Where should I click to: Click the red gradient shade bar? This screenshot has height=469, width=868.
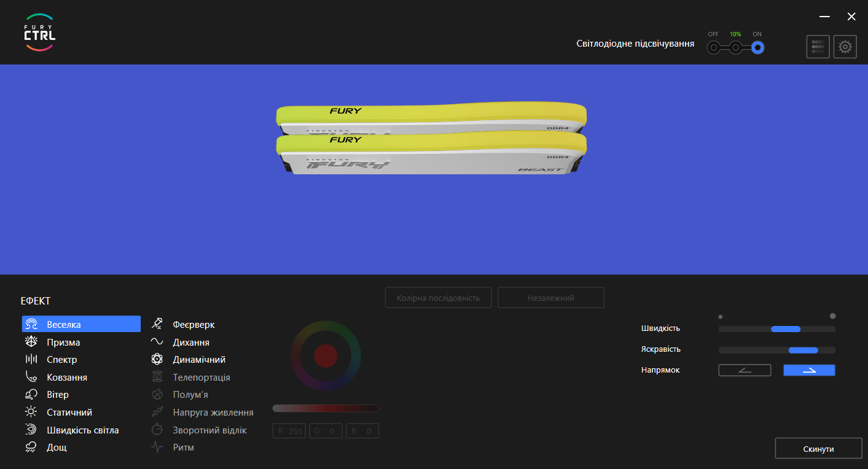coord(326,408)
